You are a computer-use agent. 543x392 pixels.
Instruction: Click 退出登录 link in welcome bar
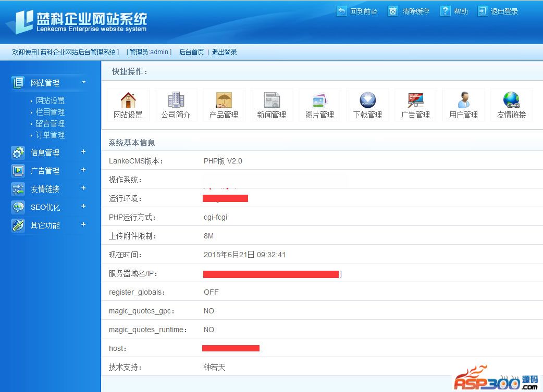point(225,52)
